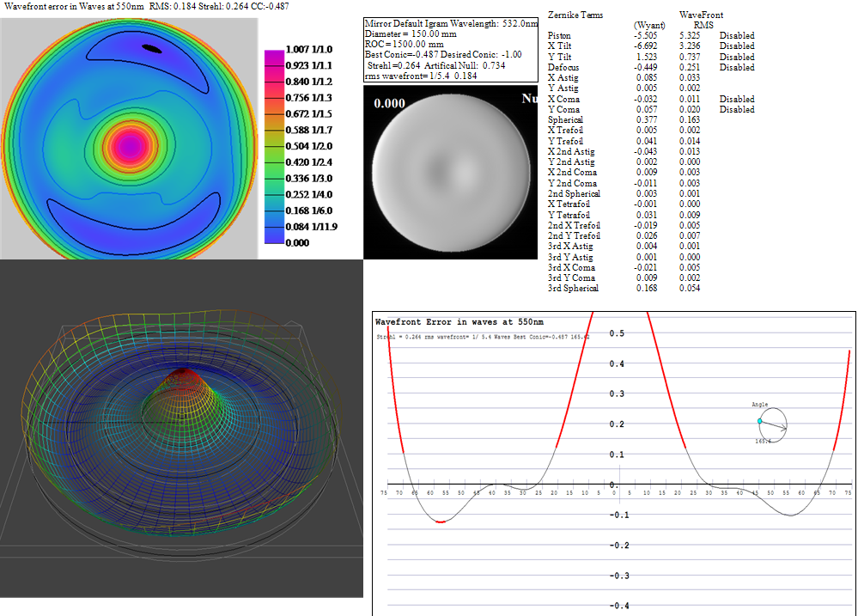Viewport: 858px width, 616px height.
Task: Click the "rms wavefront= 1/5.4 0.184" line
Action: tap(421, 76)
